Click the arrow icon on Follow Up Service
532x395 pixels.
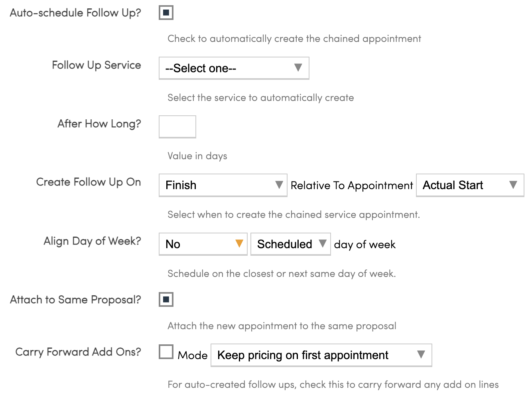coord(298,68)
